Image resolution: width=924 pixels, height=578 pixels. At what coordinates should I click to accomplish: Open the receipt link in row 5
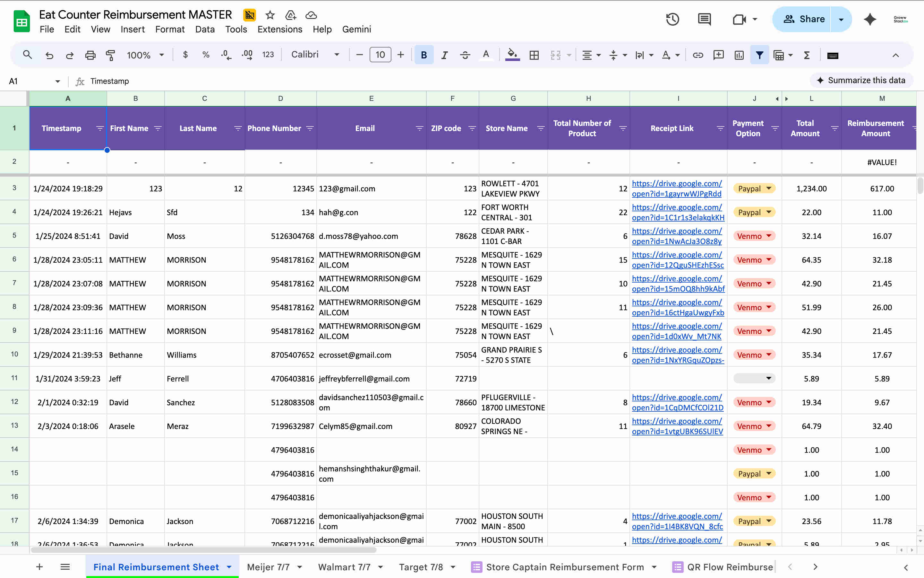677,236
